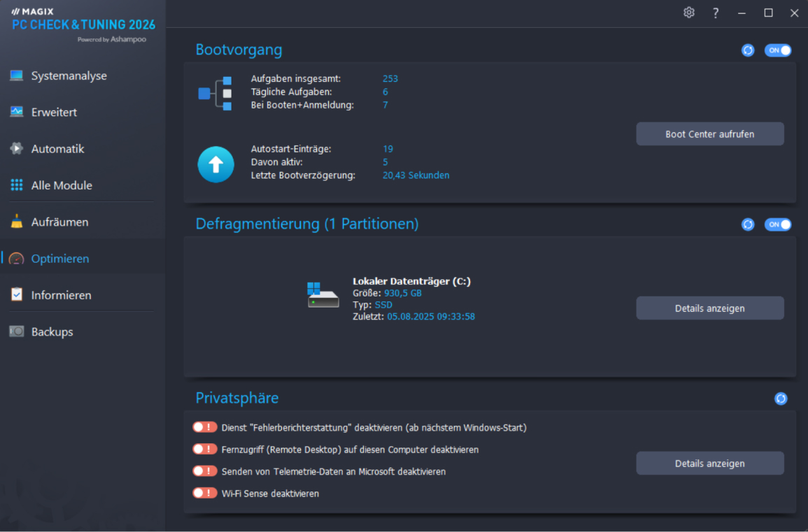This screenshot has width=808, height=532.
Task: Go to the Aufräumen module
Action: click(59, 222)
